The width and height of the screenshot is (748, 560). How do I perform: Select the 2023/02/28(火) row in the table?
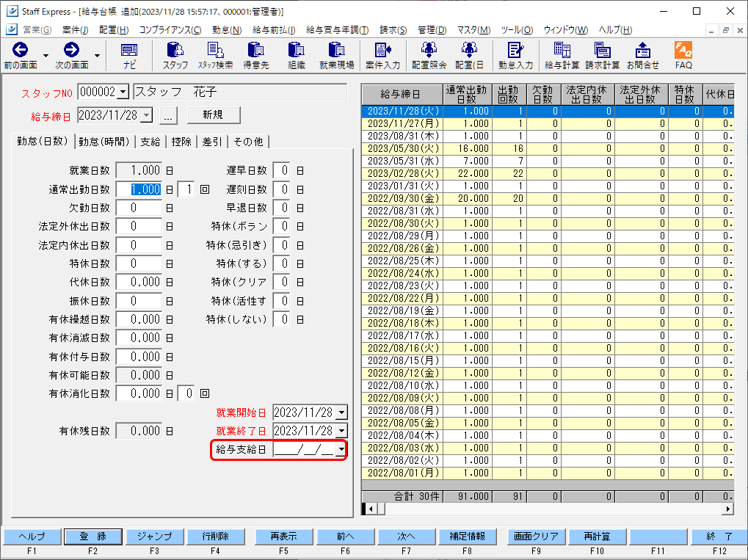(x=548, y=173)
